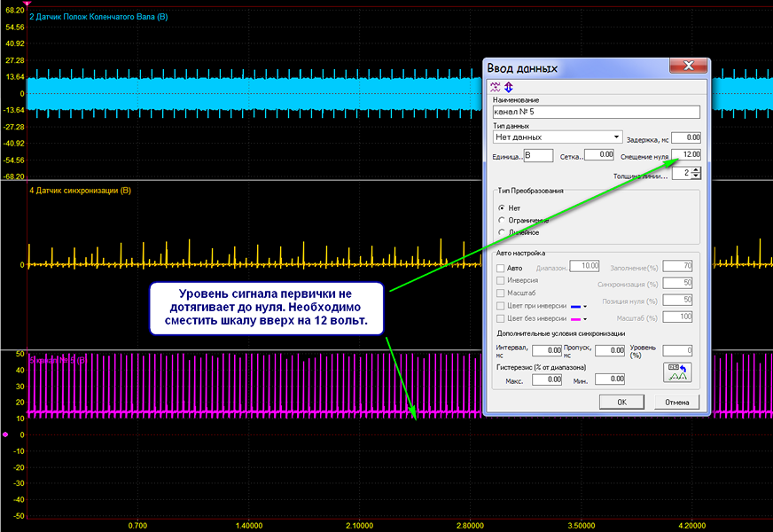
Task: Enable the Авто checkbox
Action: click(x=500, y=269)
